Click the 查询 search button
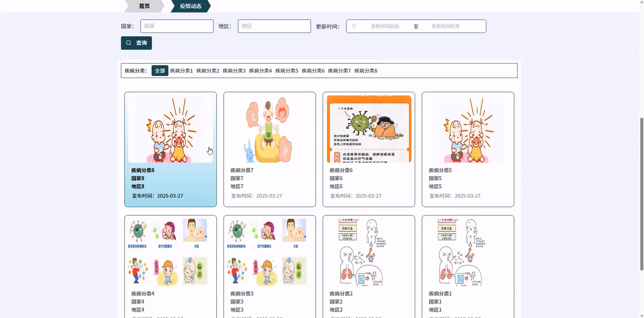The height and width of the screenshot is (318, 644). 136,43
